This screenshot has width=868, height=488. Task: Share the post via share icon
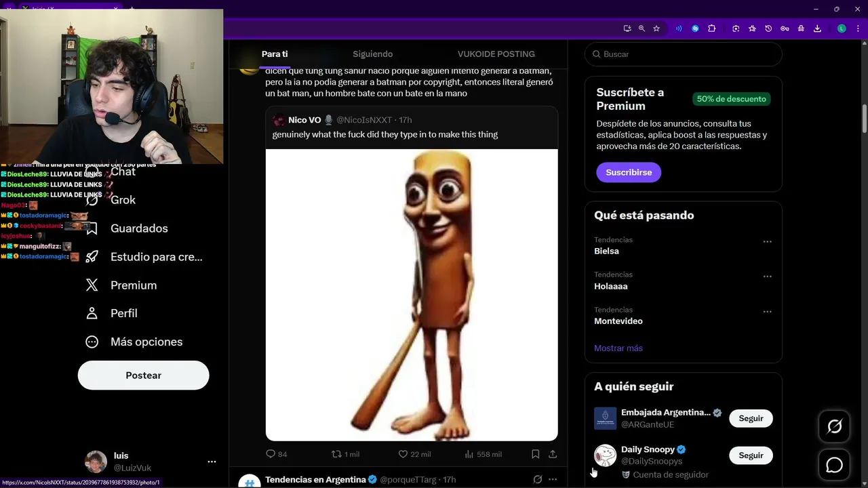pyautogui.click(x=553, y=454)
